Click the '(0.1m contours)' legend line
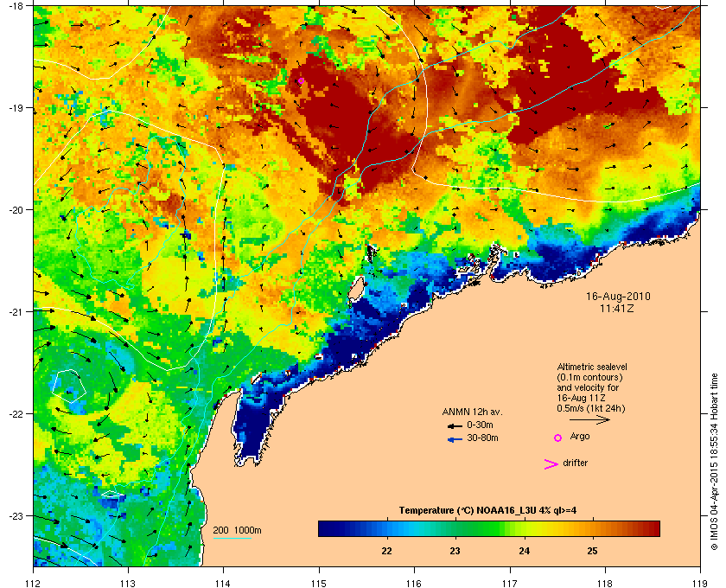This screenshot has width=726, height=588. [x=589, y=377]
